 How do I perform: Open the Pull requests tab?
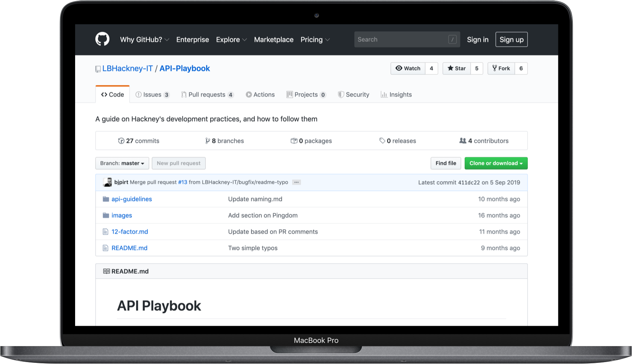pyautogui.click(x=208, y=95)
